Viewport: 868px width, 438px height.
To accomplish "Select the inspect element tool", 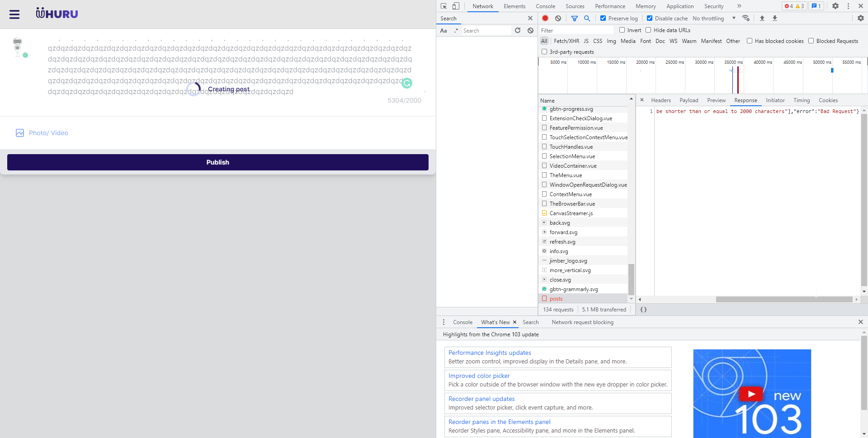I will coord(443,6).
